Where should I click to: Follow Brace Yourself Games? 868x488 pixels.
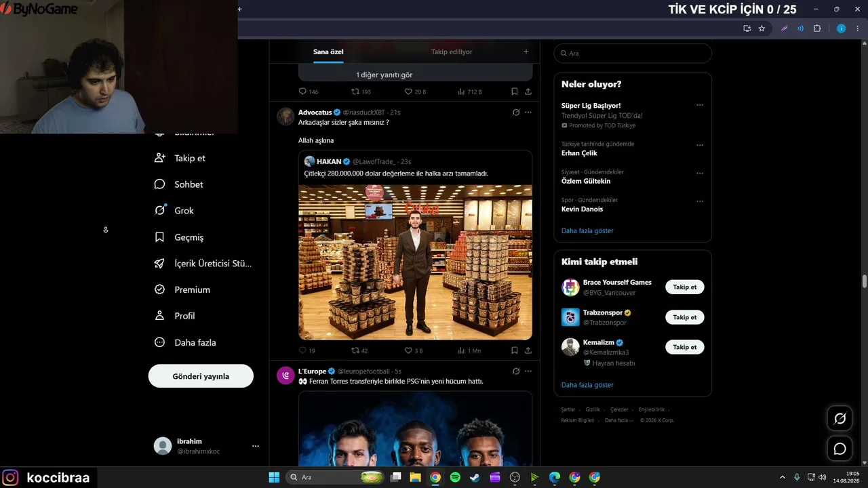[x=685, y=287]
